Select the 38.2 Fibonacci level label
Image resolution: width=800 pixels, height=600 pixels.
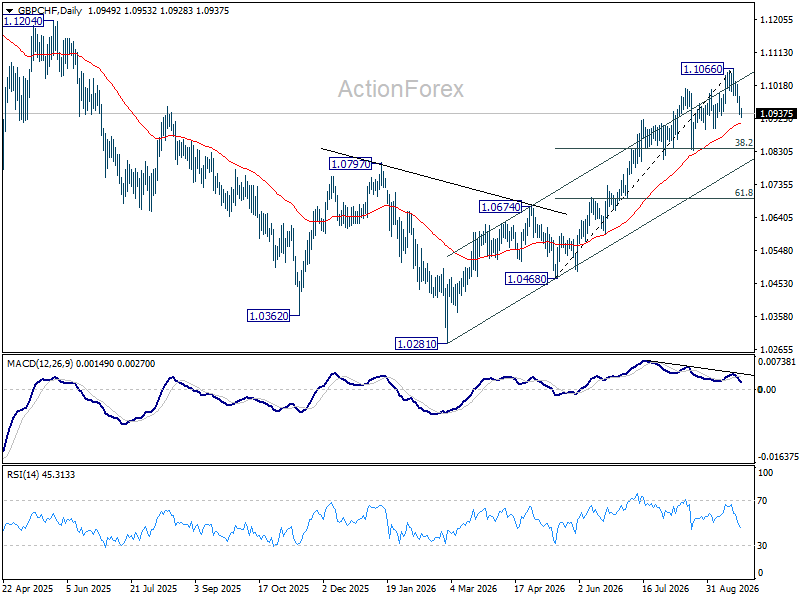point(743,143)
